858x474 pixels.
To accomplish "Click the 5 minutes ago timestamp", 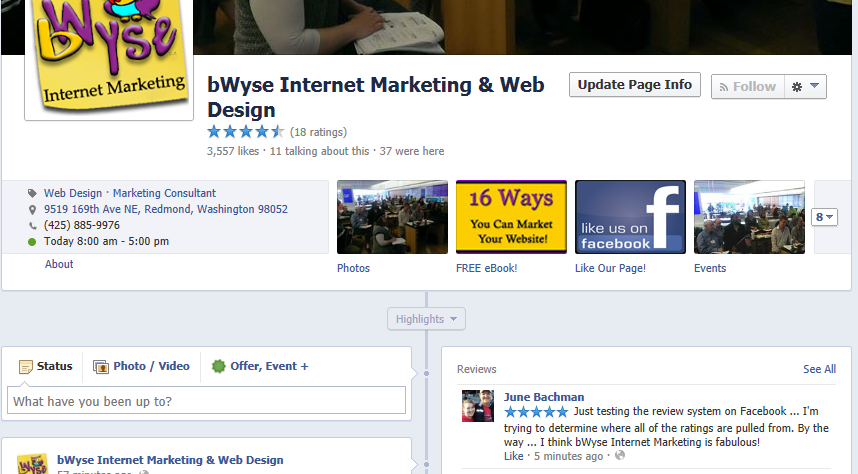I will pos(569,456).
